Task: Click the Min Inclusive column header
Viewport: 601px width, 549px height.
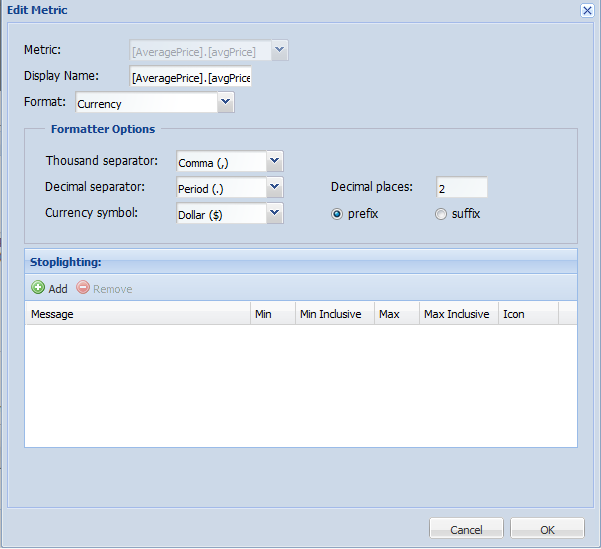Action: pos(335,314)
